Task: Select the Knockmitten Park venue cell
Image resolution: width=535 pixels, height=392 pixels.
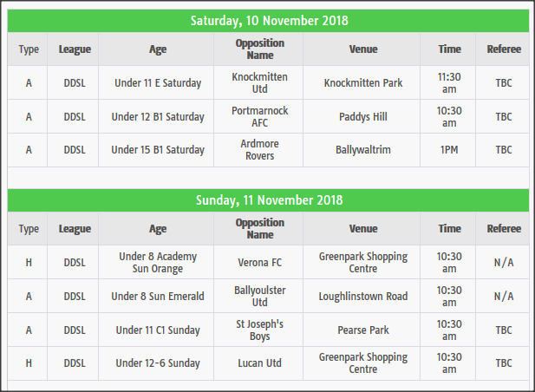Action: [x=362, y=82]
